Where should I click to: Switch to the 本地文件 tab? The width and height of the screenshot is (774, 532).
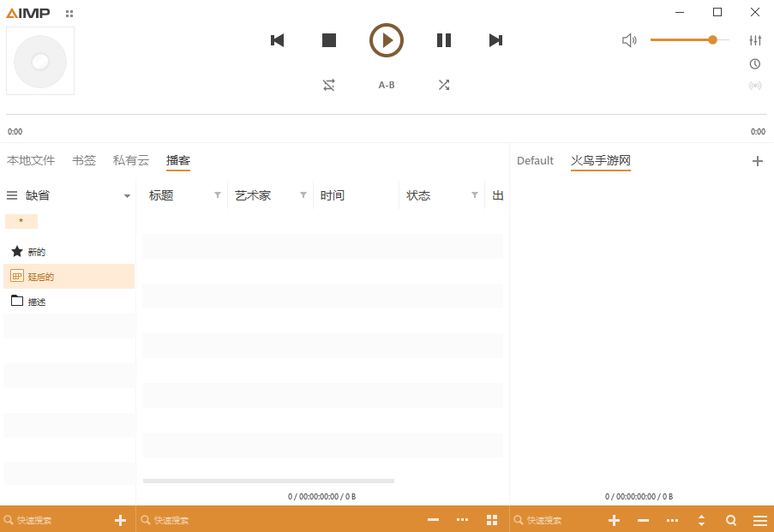(x=31, y=160)
